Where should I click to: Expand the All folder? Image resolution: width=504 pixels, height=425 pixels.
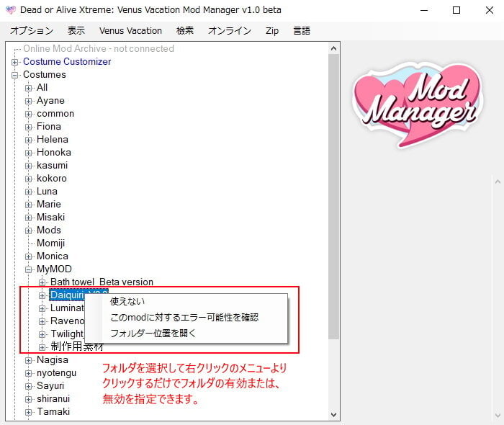(29, 88)
